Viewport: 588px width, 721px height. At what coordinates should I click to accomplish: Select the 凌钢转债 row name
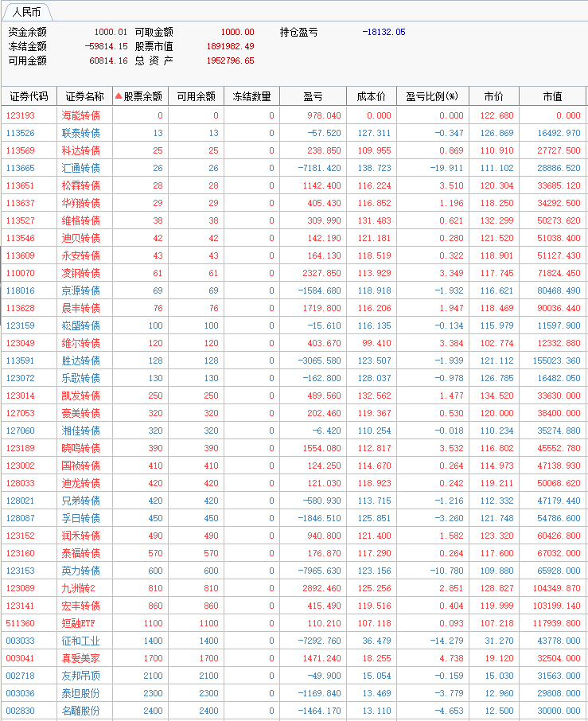pyautogui.click(x=81, y=273)
